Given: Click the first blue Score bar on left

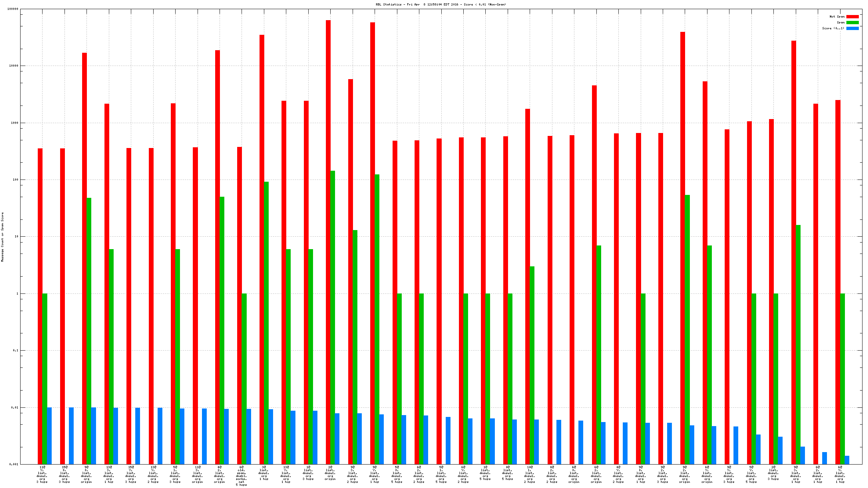Looking at the screenshot, I should [49, 435].
